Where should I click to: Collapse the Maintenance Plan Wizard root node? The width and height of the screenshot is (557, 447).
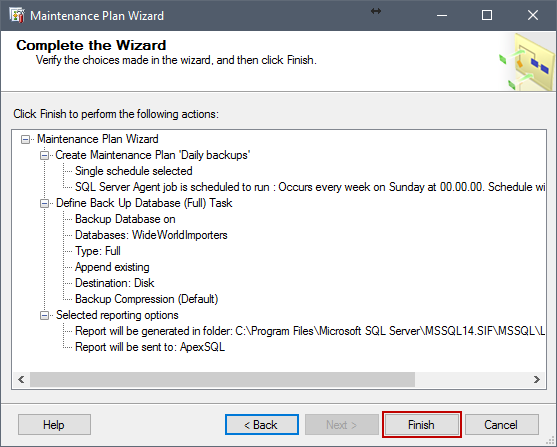tap(25, 139)
